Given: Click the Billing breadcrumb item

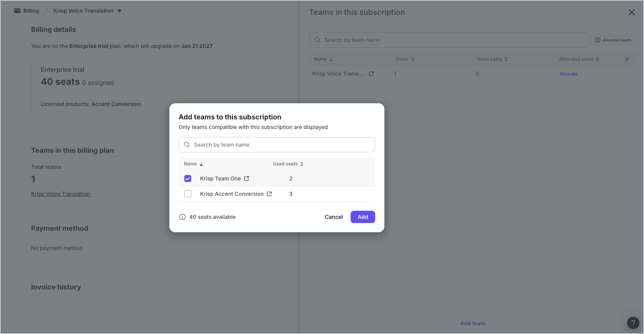Looking at the screenshot, I should pos(31,11).
